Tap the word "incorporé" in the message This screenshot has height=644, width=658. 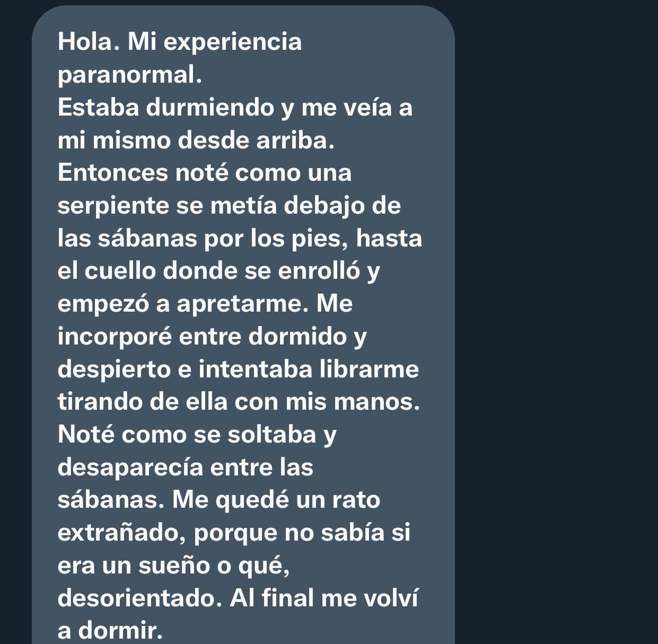point(115,337)
